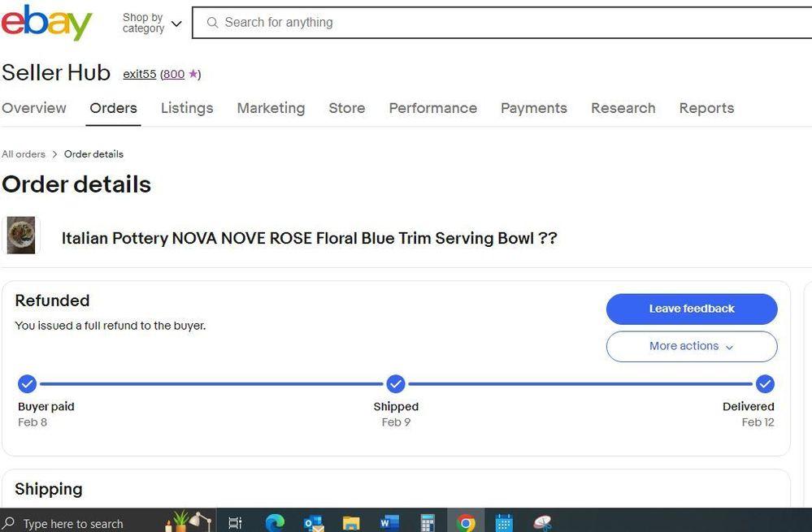812x532 pixels.
Task: Click the Shipping section heading
Action: click(x=49, y=489)
